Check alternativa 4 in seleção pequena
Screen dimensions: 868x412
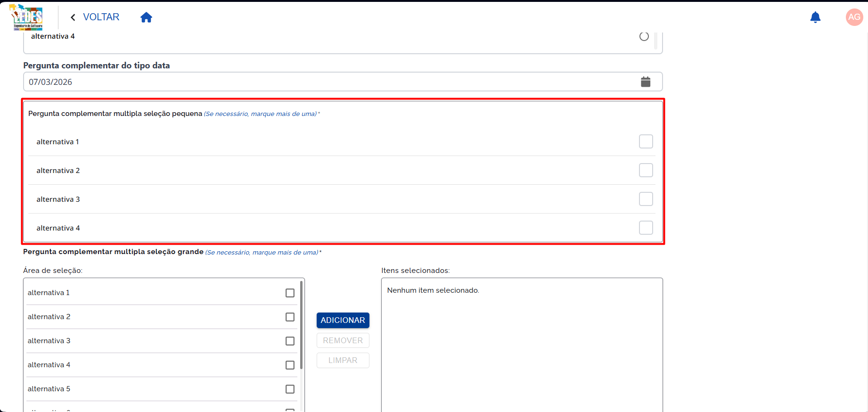coord(646,228)
